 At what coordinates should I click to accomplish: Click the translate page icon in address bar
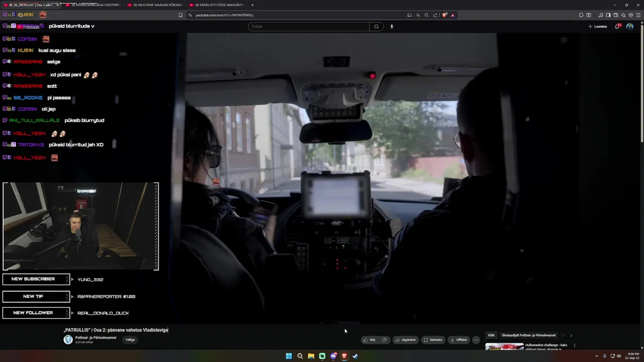[418, 15]
